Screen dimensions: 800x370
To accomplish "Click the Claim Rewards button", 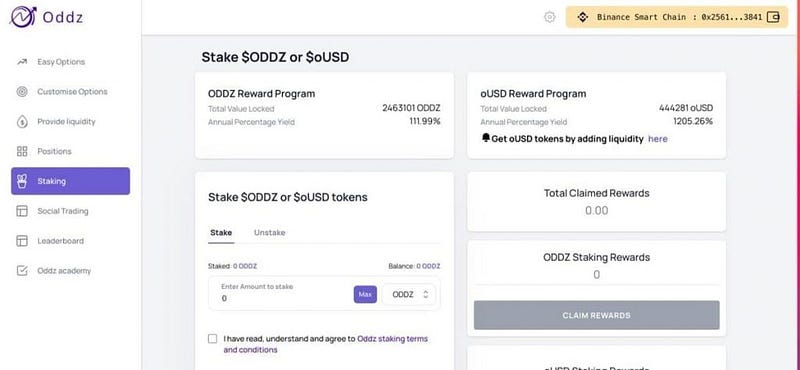I will coord(596,315).
